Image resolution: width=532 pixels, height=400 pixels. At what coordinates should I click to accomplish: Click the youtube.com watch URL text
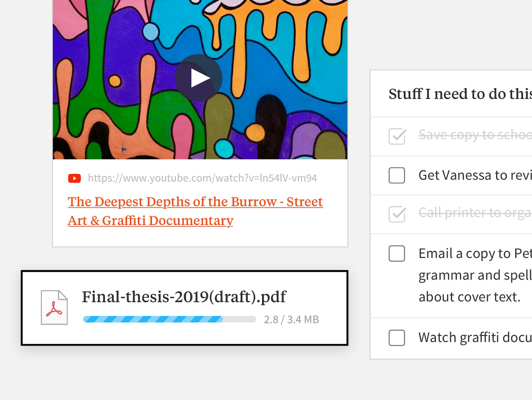click(202, 178)
